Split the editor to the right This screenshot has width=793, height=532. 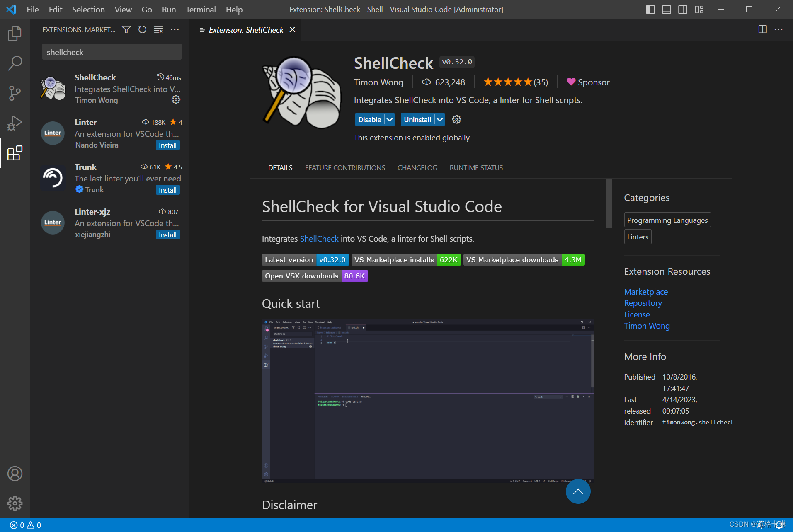point(762,29)
